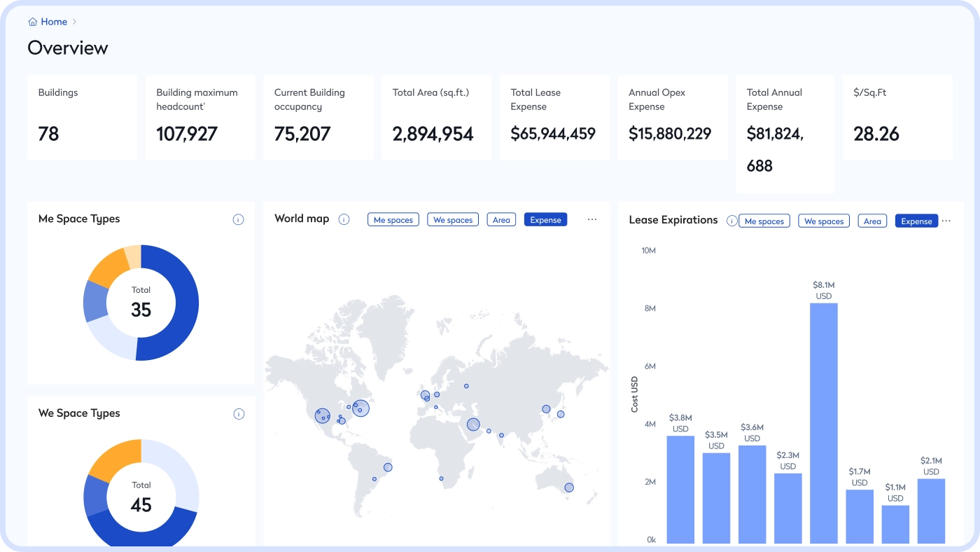Open the Lease Expirations three-dot menu

(x=946, y=219)
